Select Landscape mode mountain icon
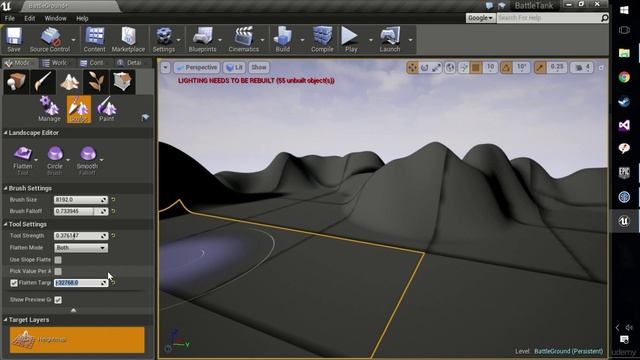640x360 pixels. (69, 82)
